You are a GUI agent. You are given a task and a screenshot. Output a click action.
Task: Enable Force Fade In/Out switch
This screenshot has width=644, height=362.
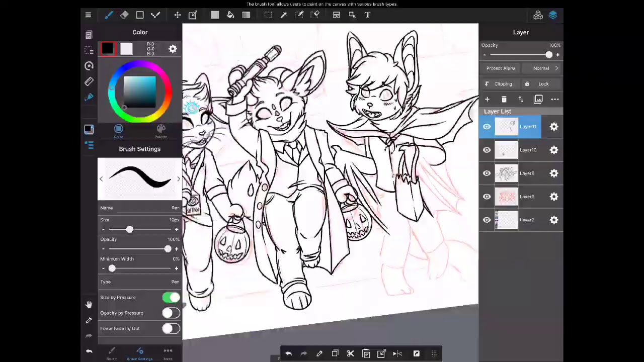click(171, 328)
